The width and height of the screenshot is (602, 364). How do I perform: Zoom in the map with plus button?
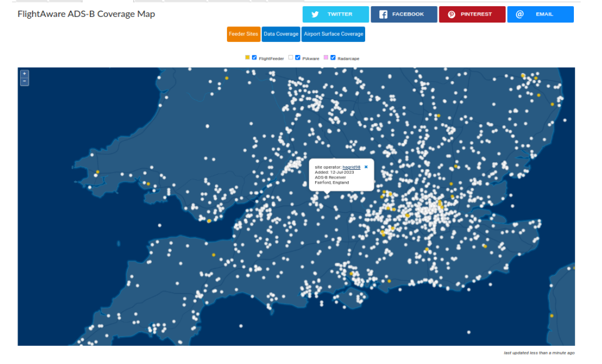(x=24, y=74)
